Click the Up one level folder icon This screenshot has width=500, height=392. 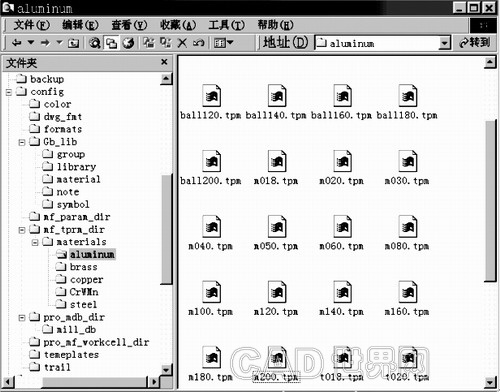tap(73, 43)
